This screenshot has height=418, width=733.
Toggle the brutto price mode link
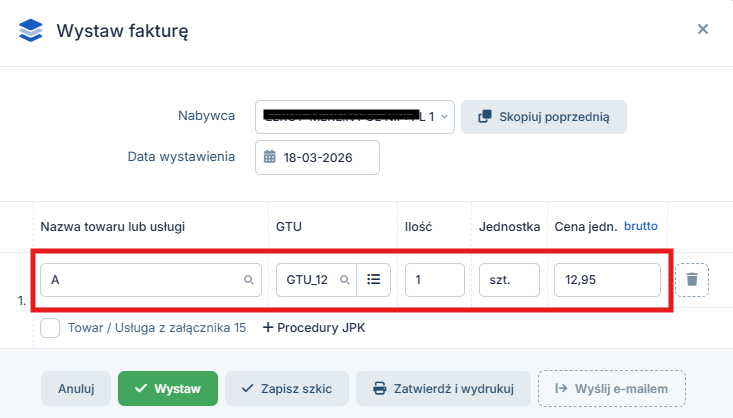(x=640, y=227)
